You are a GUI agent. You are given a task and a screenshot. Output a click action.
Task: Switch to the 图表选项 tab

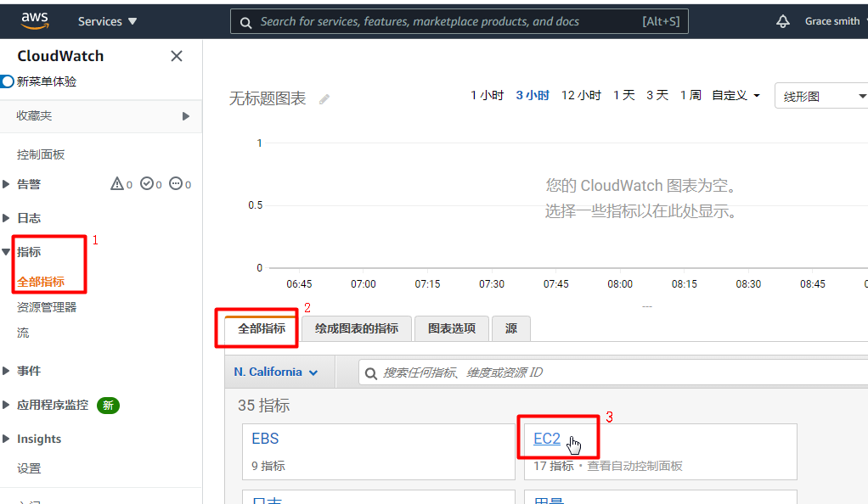tap(452, 328)
